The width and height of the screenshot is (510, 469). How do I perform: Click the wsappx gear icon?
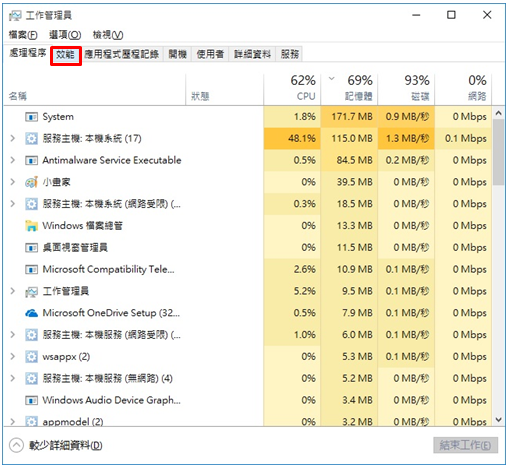31,357
